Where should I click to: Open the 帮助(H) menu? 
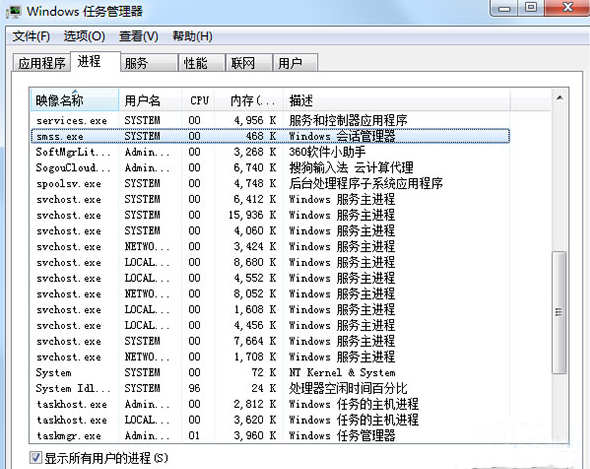click(x=192, y=37)
